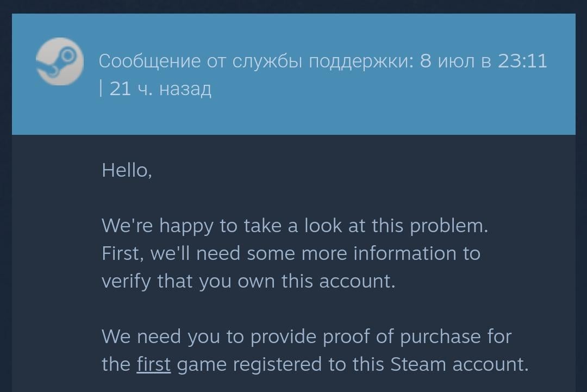Click the word "happy" in the message
This screenshot has height=392, width=587.
click(x=186, y=227)
